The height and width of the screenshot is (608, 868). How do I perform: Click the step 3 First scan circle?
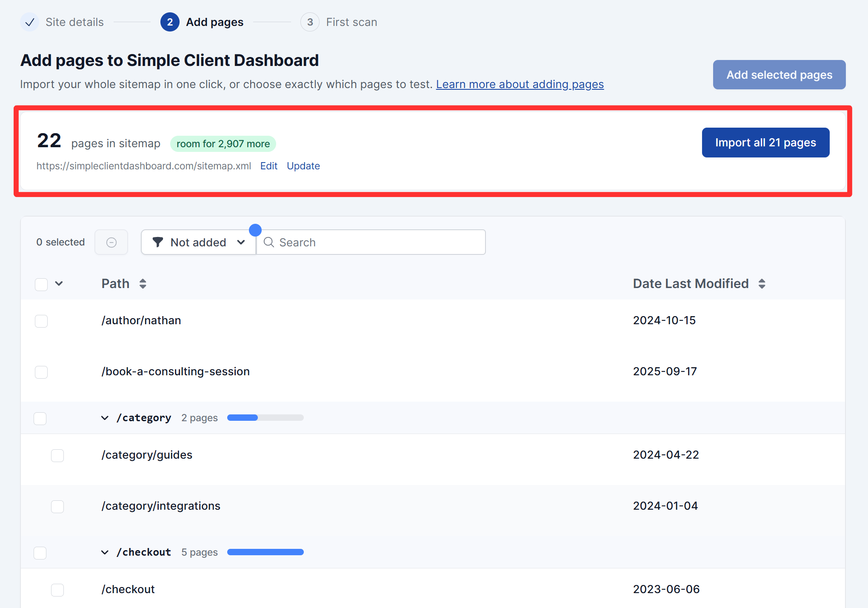coord(310,22)
